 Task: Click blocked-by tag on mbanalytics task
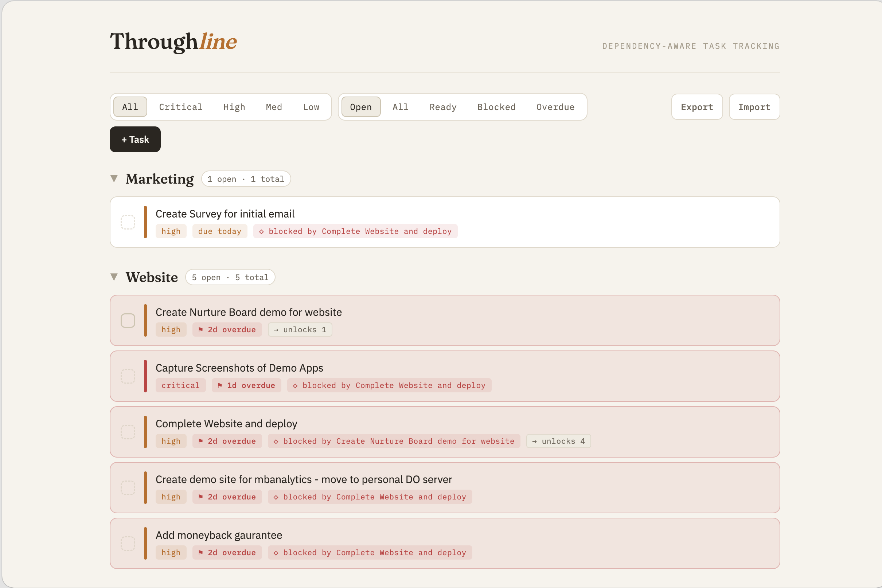370,497
